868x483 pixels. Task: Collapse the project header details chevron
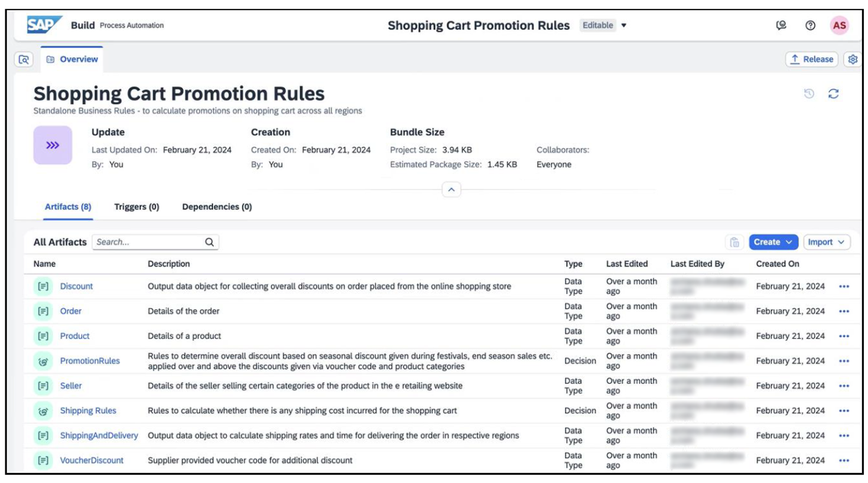tap(451, 190)
